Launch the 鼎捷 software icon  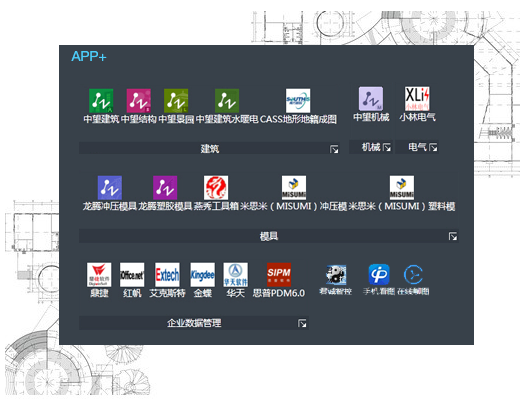(x=99, y=275)
